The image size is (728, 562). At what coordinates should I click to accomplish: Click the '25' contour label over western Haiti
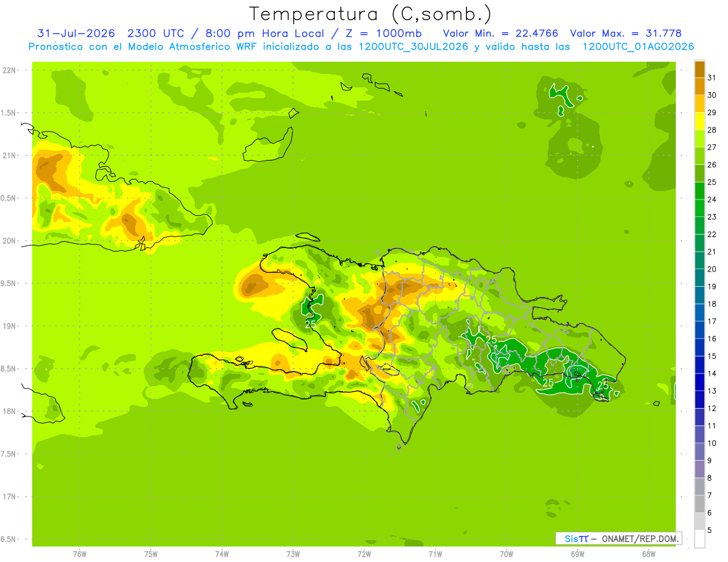point(311,324)
